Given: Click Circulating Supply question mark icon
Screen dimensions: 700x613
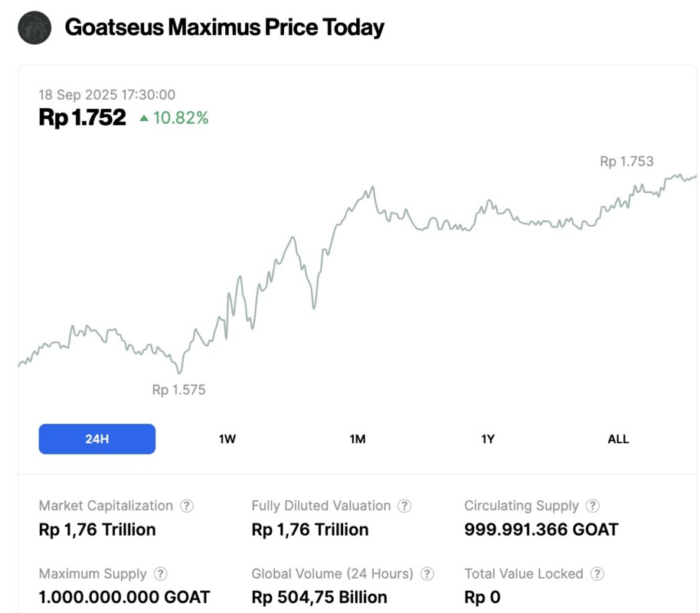Looking at the screenshot, I should 593,506.
